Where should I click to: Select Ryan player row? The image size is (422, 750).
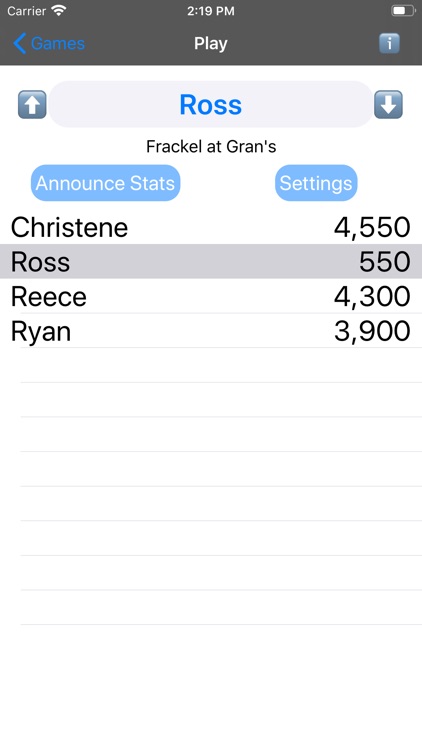211,331
